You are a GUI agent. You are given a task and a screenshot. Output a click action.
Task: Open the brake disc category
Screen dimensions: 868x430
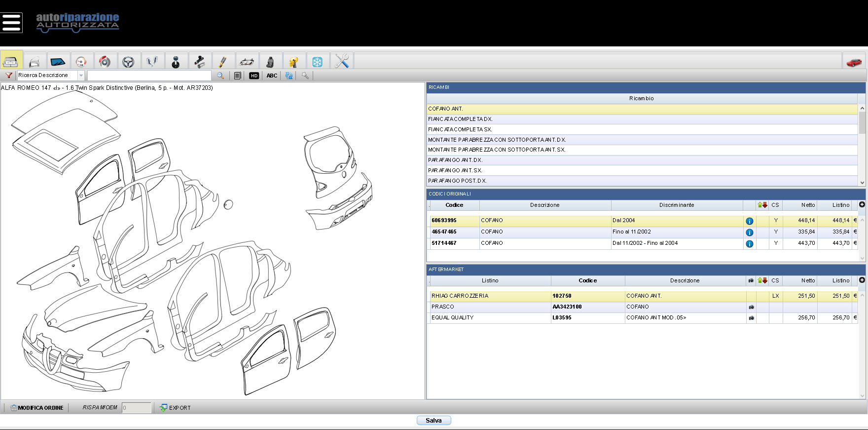(105, 62)
